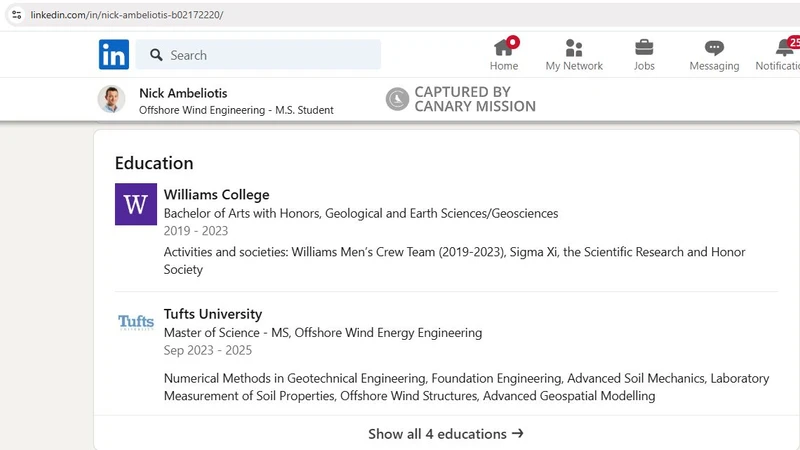
Task: Click the browser URL address bar
Action: click(x=300, y=15)
